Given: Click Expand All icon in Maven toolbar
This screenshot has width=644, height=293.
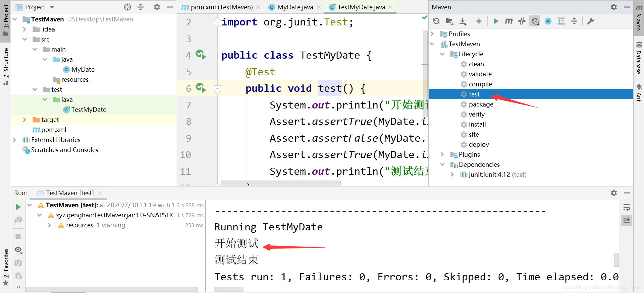Looking at the screenshot, I should (x=561, y=21).
